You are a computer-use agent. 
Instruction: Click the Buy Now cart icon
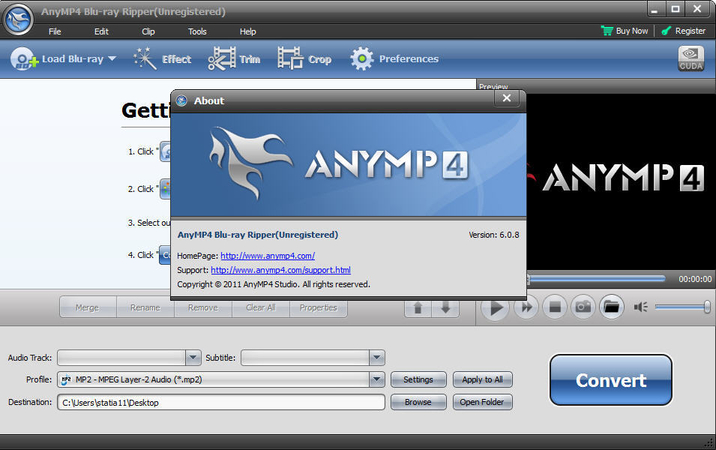pyautogui.click(x=607, y=31)
